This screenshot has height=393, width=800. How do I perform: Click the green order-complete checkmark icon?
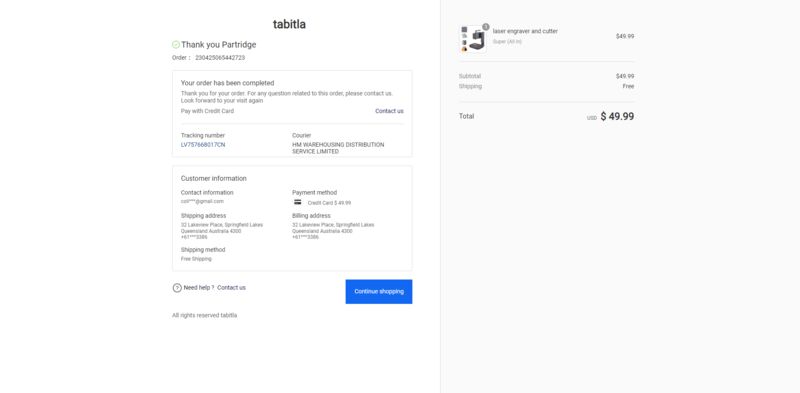pos(176,45)
